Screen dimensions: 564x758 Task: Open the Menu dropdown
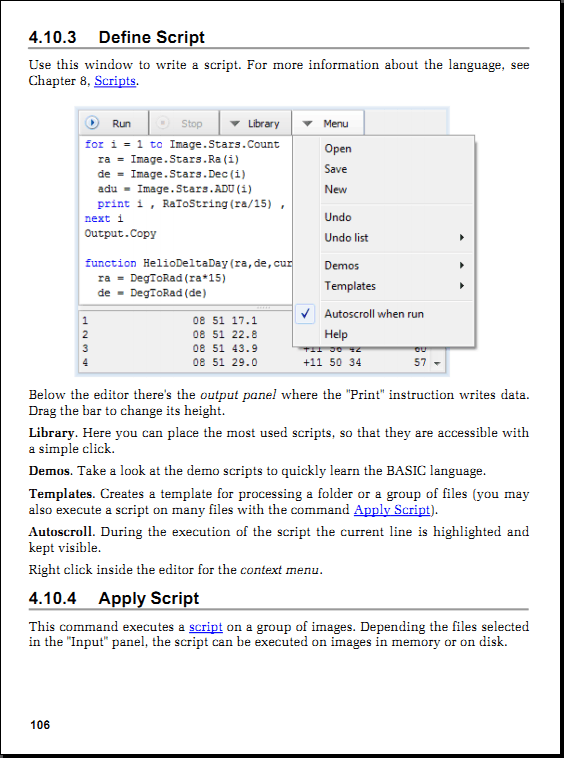pyautogui.click(x=328, y=123)
